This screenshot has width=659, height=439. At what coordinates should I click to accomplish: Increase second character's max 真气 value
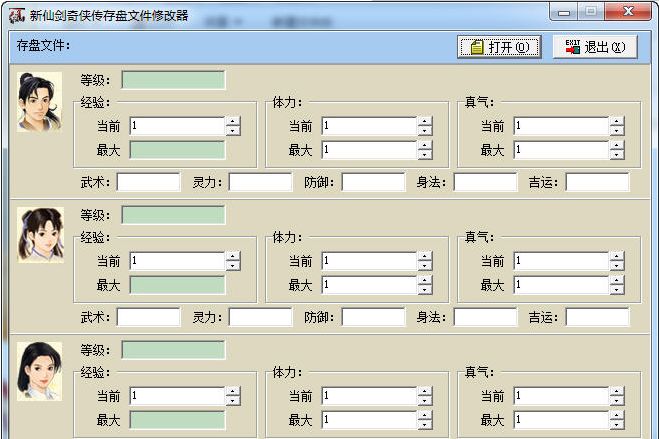(x=617, y=280)
